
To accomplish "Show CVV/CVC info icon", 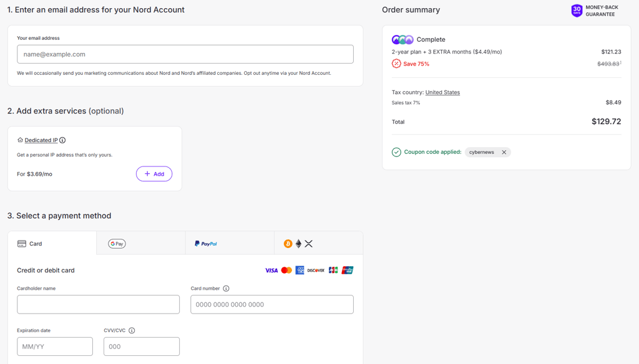I will click(132, 330).
